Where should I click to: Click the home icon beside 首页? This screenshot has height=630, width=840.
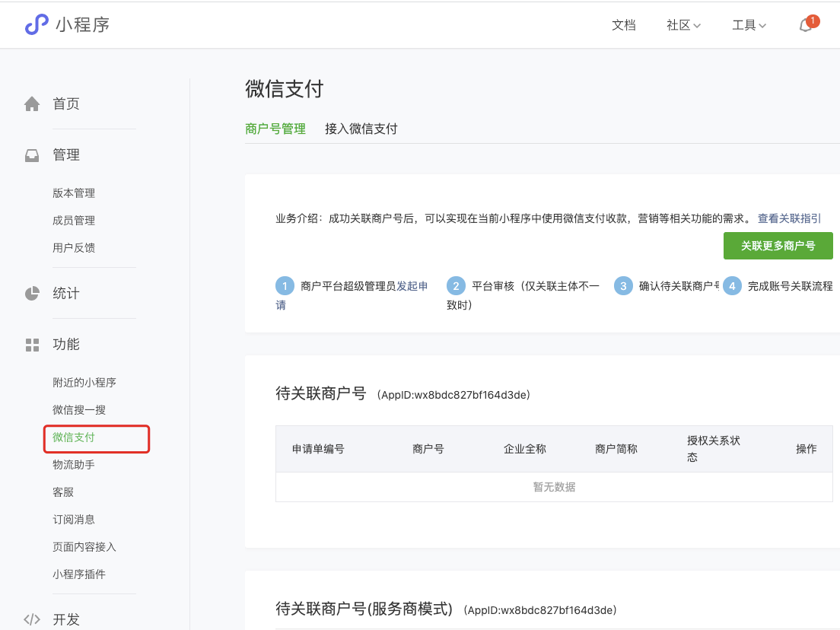[x=32, y=103]
